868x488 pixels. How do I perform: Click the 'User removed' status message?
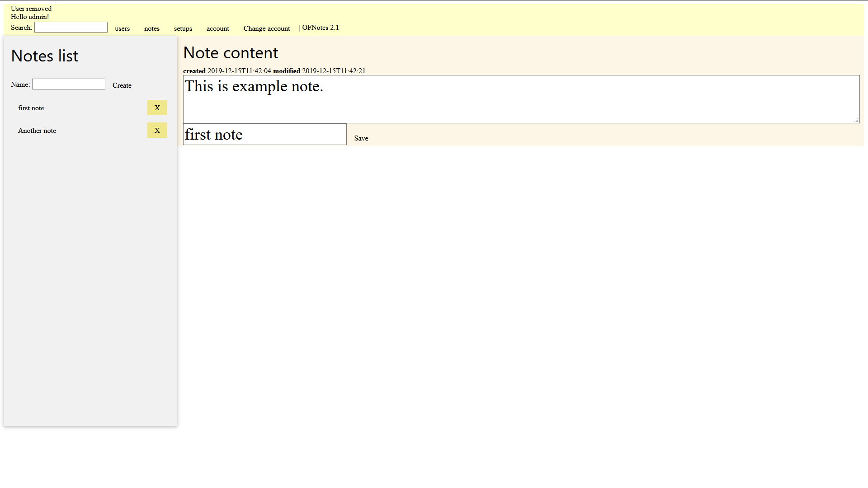31,9
